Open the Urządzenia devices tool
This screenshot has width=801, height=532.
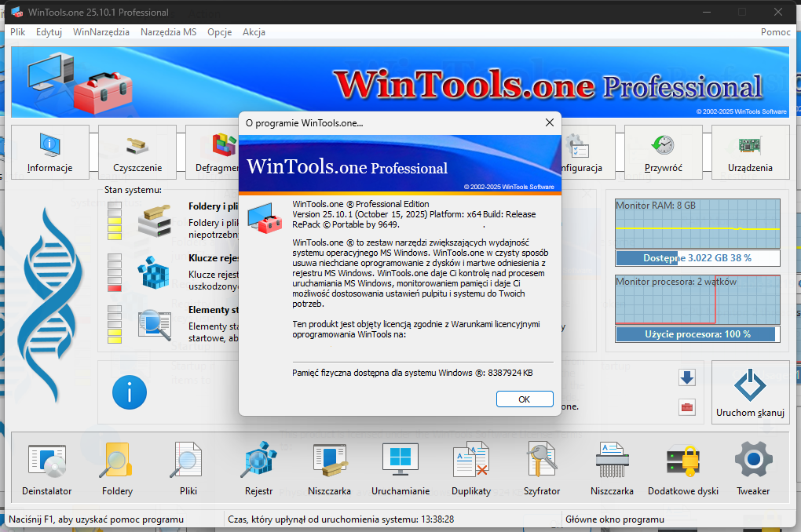pyautogui.click(x=750, y=152)
